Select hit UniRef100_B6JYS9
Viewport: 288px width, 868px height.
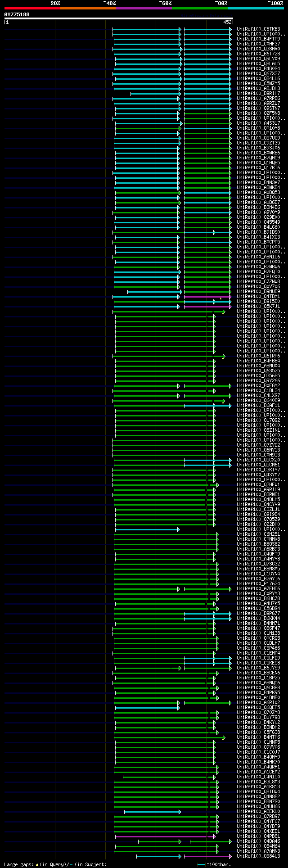258,668
